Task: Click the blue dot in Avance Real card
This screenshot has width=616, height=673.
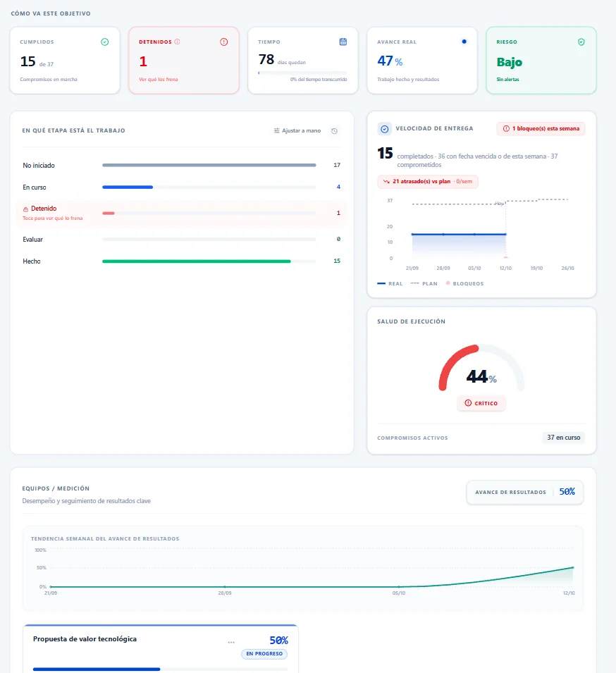Action: 464,42
